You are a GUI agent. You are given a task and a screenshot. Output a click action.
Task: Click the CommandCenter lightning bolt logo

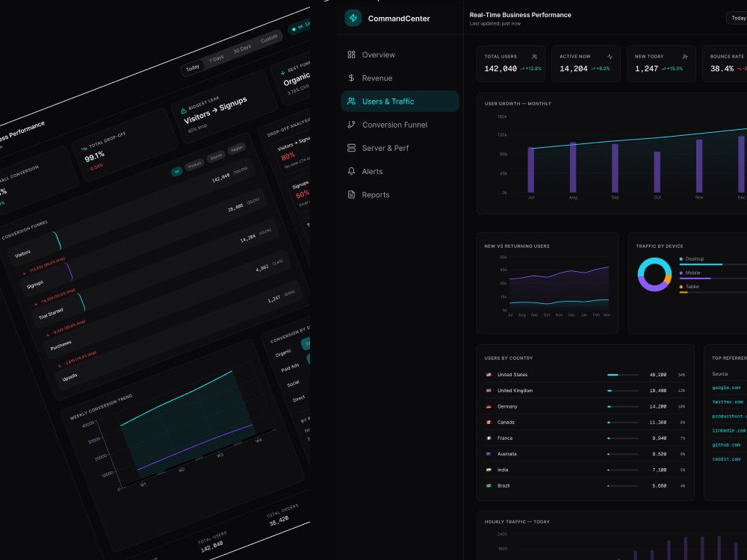(353, 18)
